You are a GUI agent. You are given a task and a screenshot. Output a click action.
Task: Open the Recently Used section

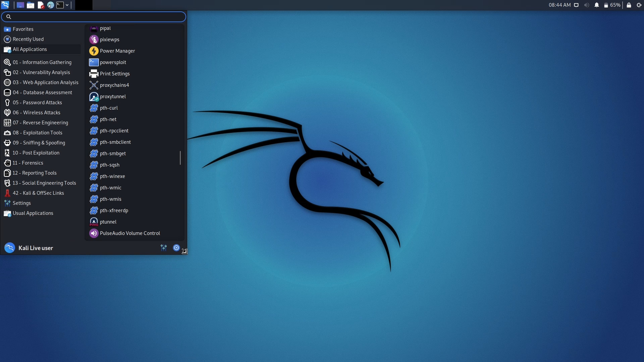pos(28,39)
